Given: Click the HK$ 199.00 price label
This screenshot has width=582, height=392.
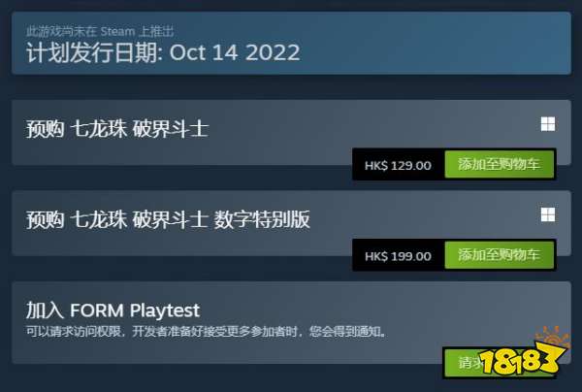Looking at the screenshot, I should pyautogui.click(x=398, y=256).
